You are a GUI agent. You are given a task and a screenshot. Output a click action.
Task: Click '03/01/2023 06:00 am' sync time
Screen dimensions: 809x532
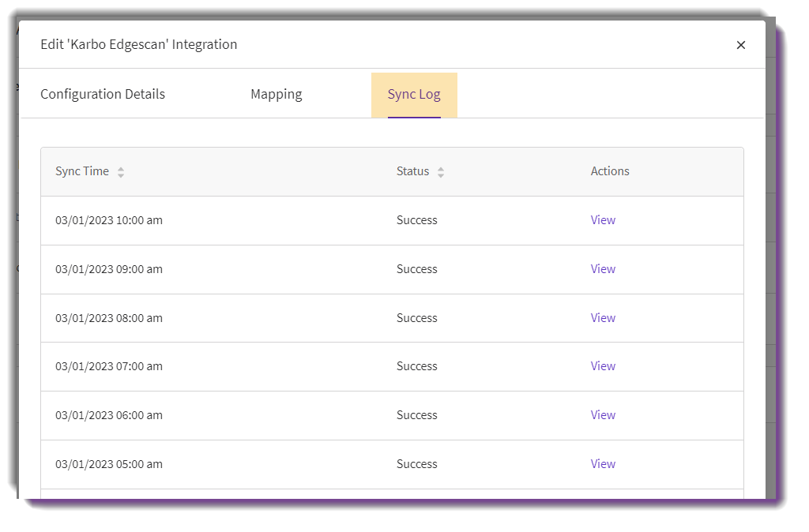pos(109,415)
